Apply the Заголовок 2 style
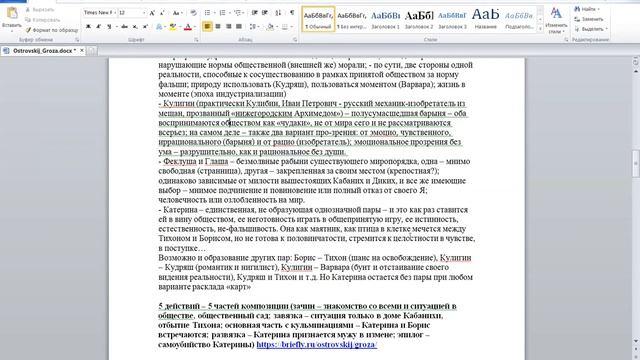 419,19
